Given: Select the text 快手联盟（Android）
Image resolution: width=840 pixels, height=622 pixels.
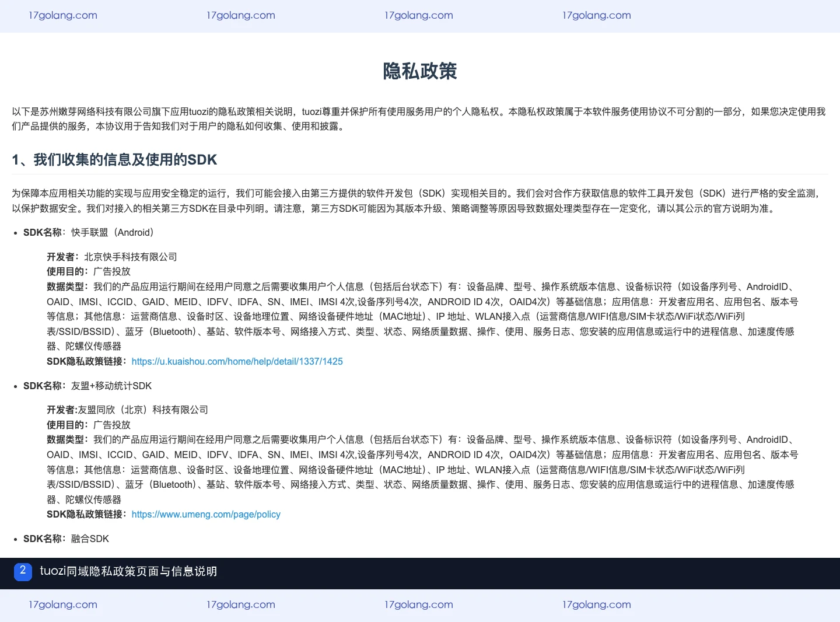Looking at the screenshot, I should 113,232.
